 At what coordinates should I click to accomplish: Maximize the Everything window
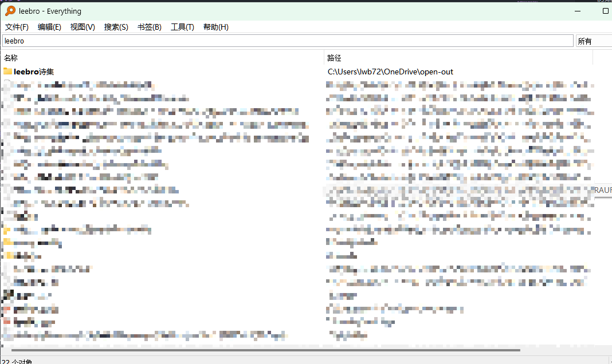(605, 11)
